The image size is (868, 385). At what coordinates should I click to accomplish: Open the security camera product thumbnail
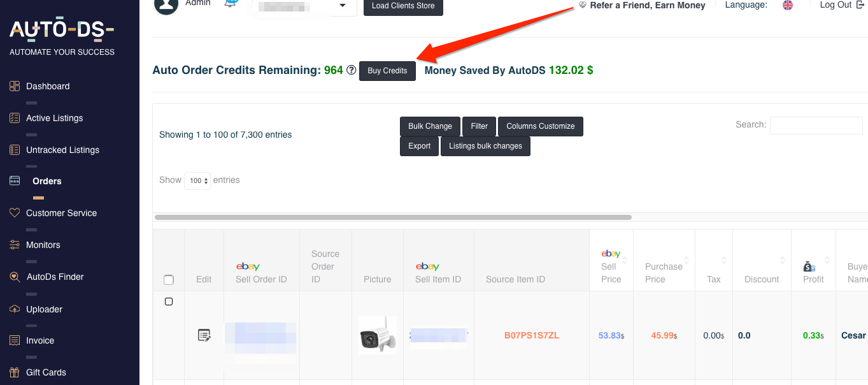377,335
